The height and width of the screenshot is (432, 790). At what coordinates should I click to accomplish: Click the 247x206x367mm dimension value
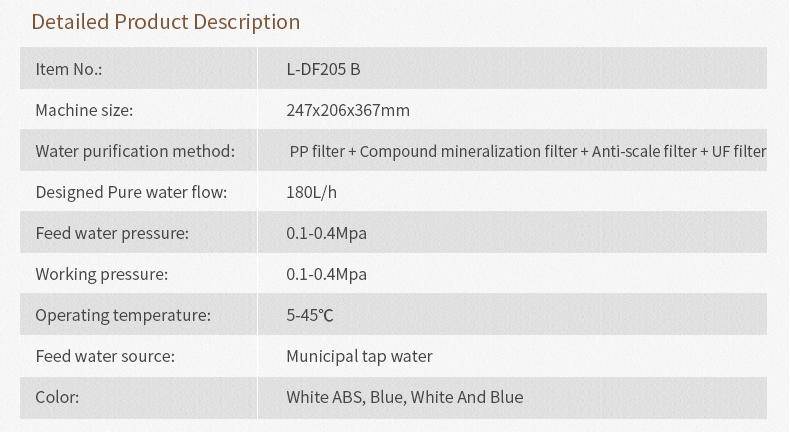(348, 110)
